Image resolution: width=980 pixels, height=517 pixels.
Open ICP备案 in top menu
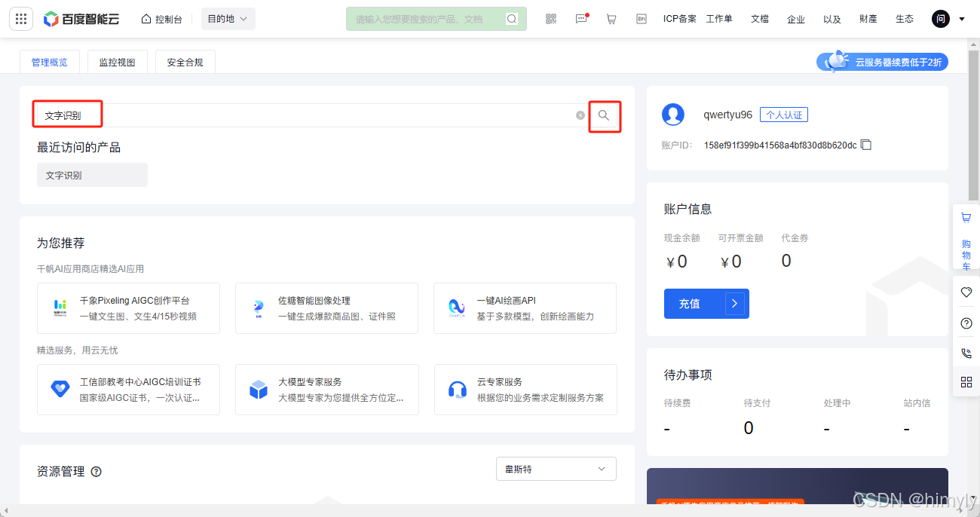[x=680, y=19]
